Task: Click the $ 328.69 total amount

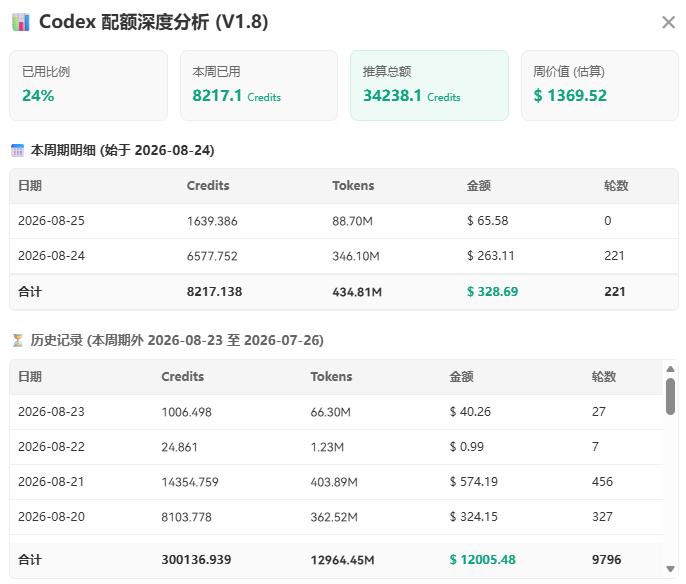Action: pyautogui.click(x=492, y=292)
